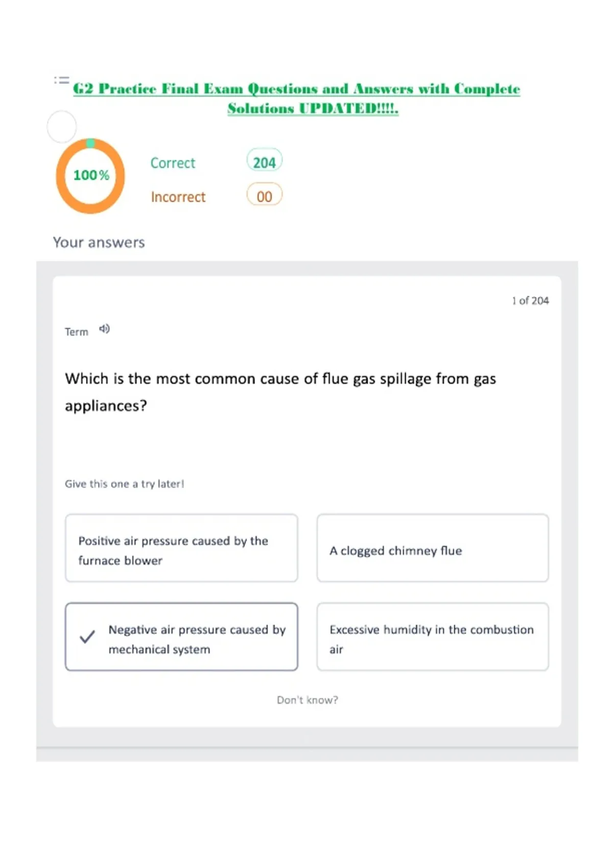The height and width of the screenshot is (868, 613).
Task: Click the 100% progress ring
Action: pos(90,176)
